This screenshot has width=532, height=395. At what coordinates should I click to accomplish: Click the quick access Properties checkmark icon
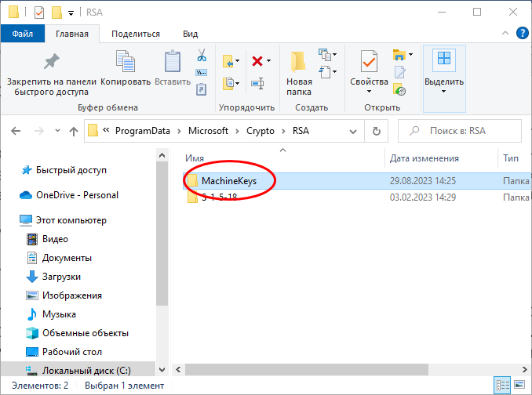(39, 13)
